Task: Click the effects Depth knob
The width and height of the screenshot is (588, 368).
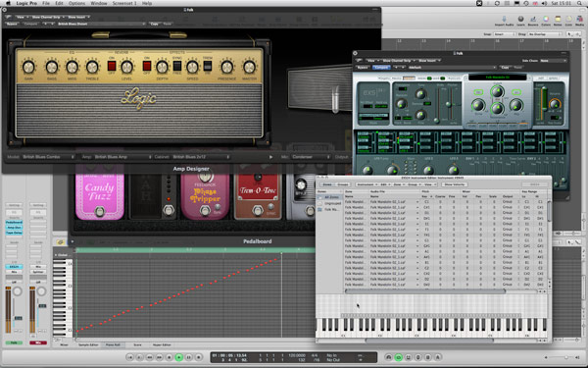Action: 162,68
